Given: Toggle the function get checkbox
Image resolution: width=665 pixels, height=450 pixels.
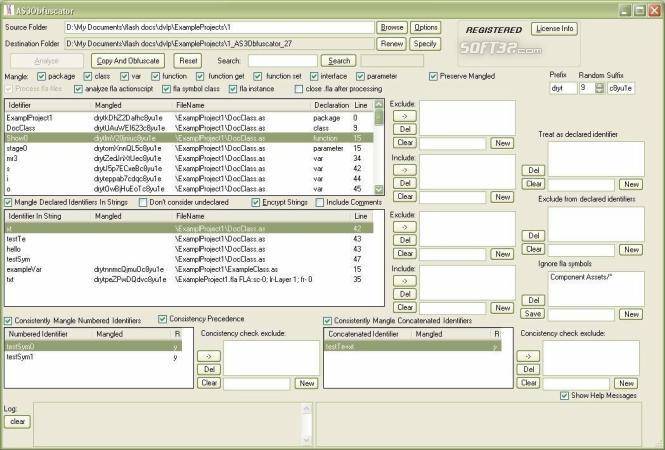Looking at the screenshot, I should coord(200,76).
